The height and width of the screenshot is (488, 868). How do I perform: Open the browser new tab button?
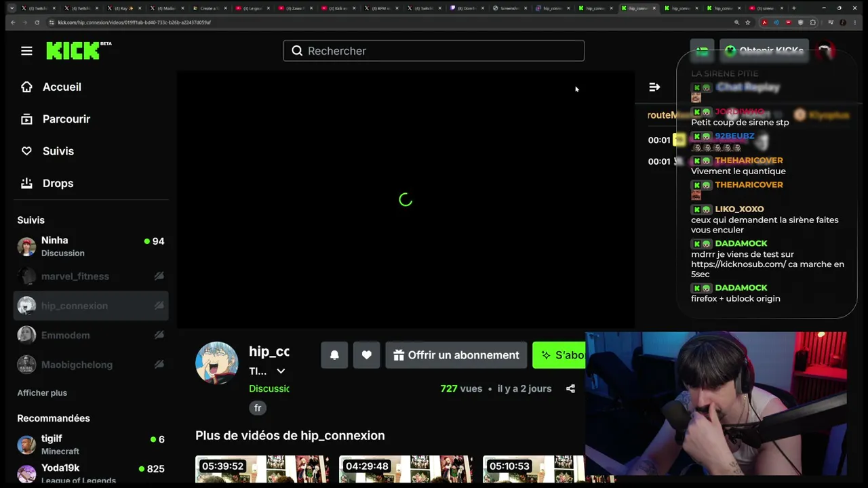[x=793, y=8]
